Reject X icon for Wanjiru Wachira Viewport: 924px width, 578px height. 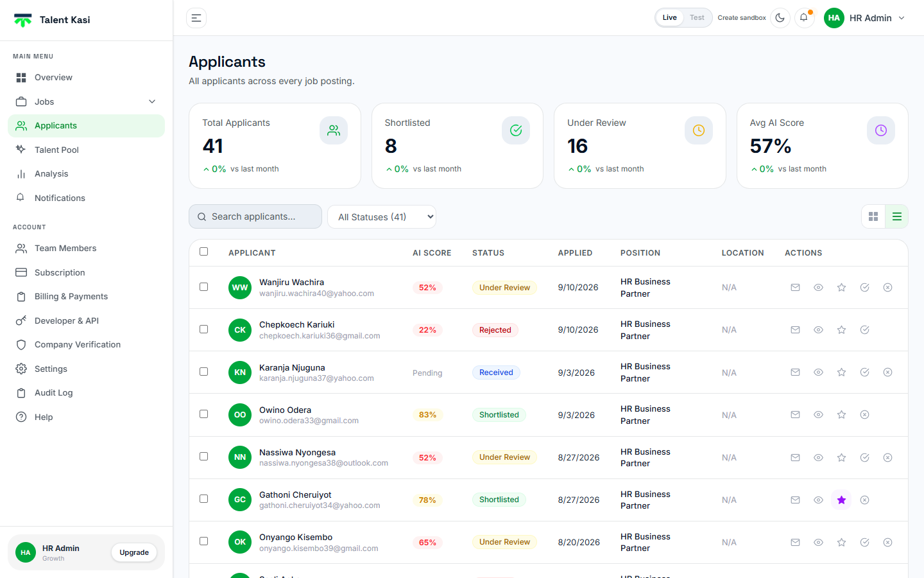click(x=887, y=288)
